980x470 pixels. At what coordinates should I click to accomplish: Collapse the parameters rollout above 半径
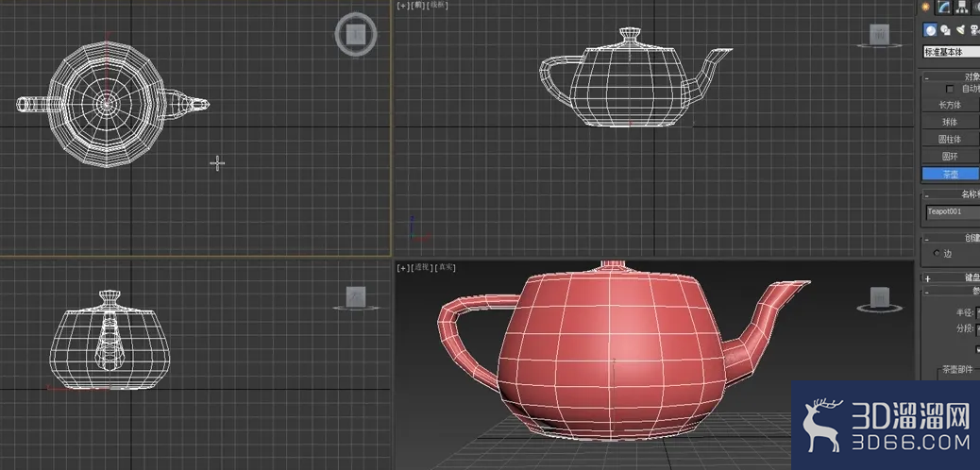927,292
